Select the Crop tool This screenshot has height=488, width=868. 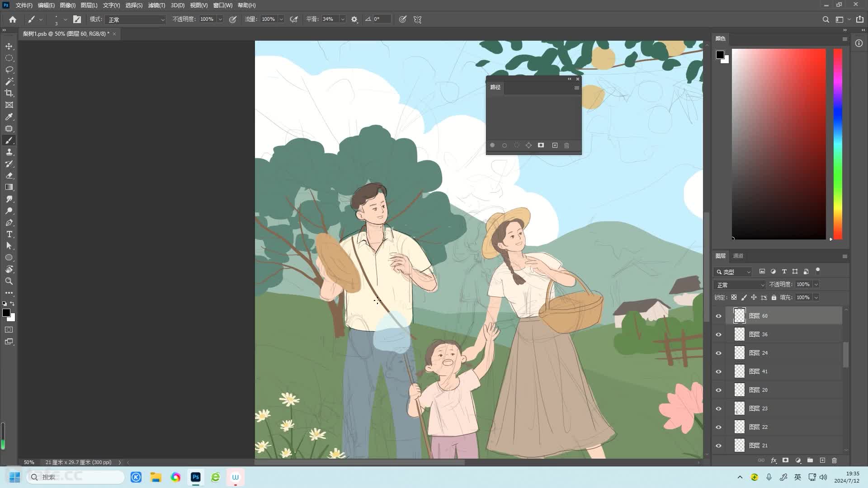coord(9,94)
